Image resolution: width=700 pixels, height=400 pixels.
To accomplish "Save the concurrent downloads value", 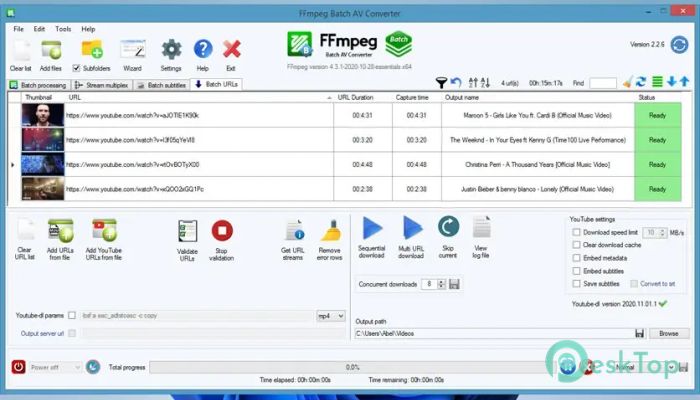I will coord(454,284).
